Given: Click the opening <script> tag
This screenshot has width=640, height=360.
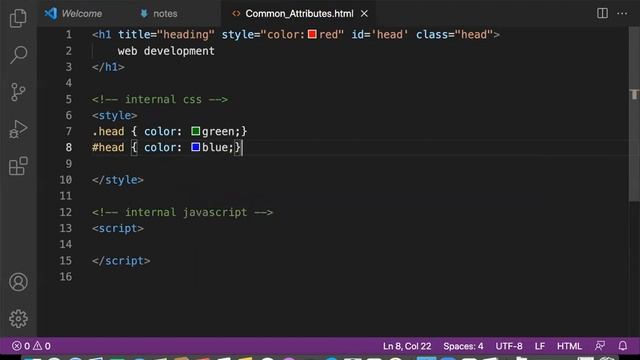Looking at the screenshot, I should pyautogui.click(x=118, y=228).
